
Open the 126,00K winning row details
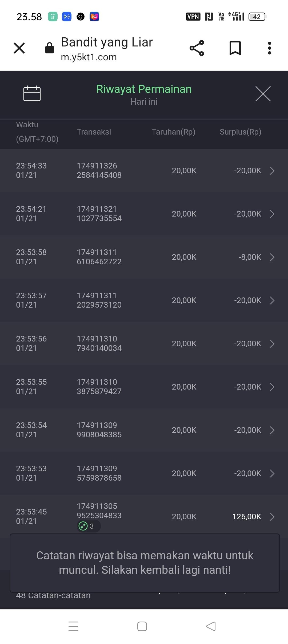point(272,517)
